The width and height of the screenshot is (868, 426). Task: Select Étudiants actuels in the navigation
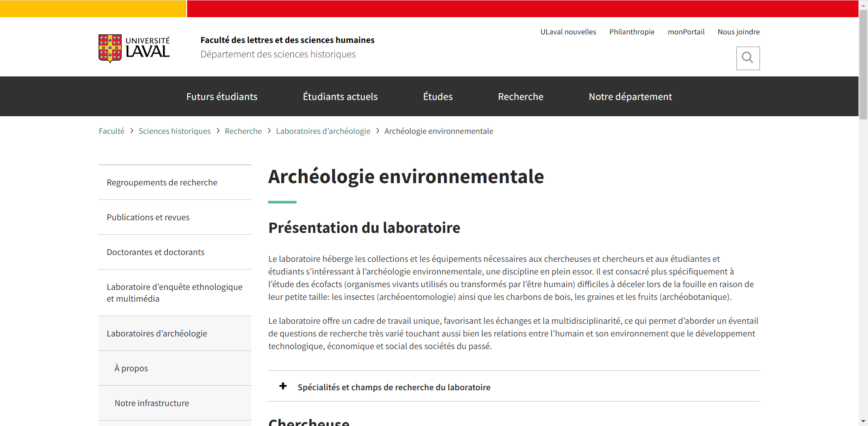coord(340,96)
